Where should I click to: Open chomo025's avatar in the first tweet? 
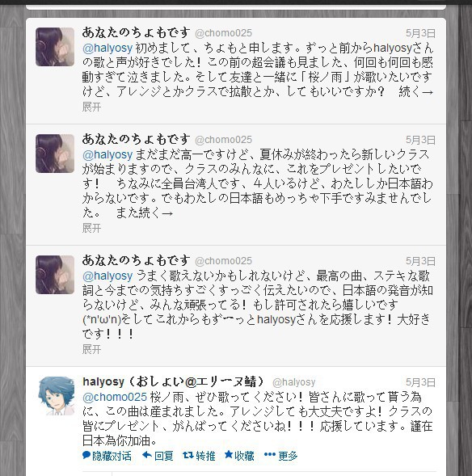pos(55,47)
